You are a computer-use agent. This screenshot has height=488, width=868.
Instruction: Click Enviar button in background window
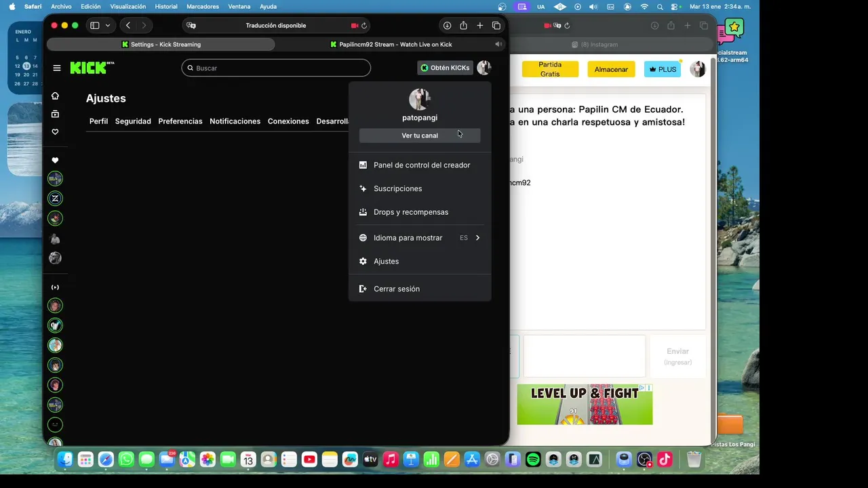[677, 356]
